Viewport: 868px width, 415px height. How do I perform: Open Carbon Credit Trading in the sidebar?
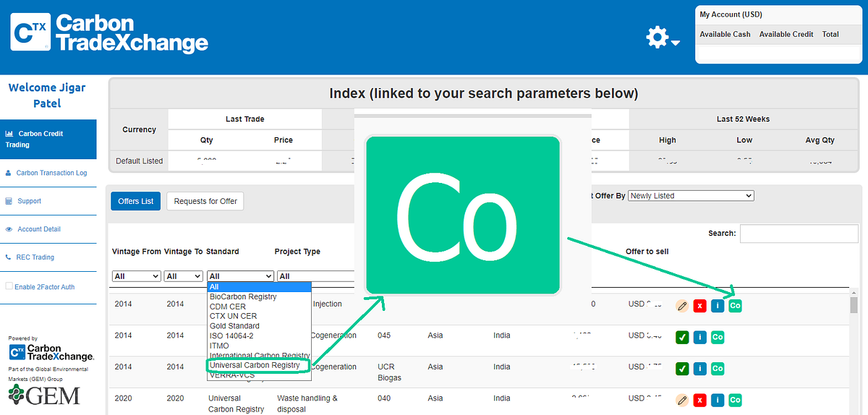(x=48, y=140)
